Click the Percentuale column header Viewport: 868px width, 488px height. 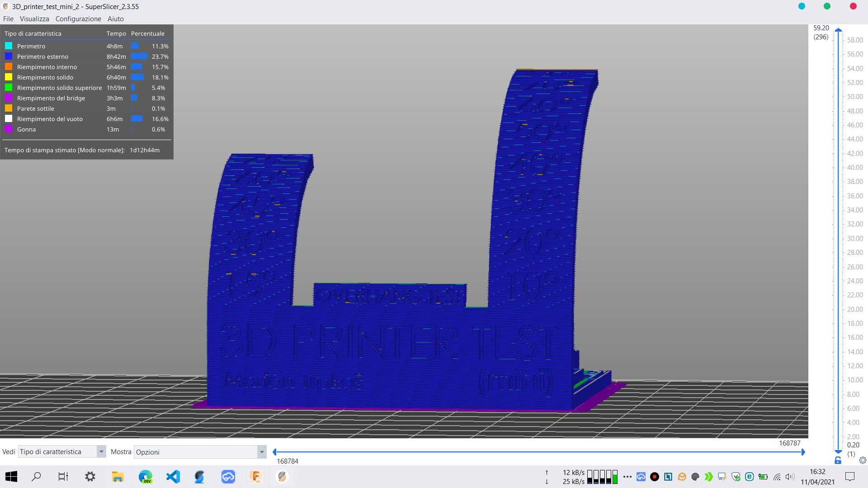[148, 33]
